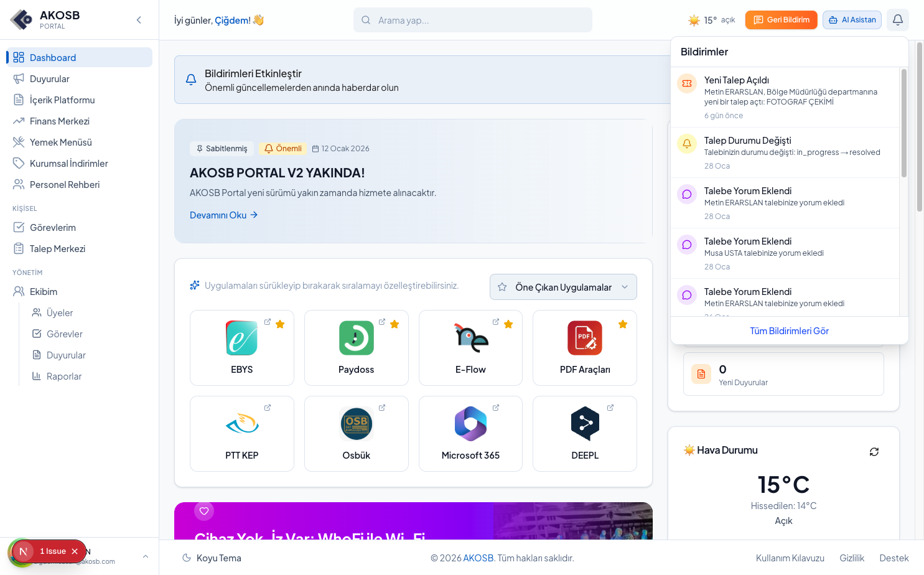Collapse the sidebar with the chevron

tap(139, 20)
